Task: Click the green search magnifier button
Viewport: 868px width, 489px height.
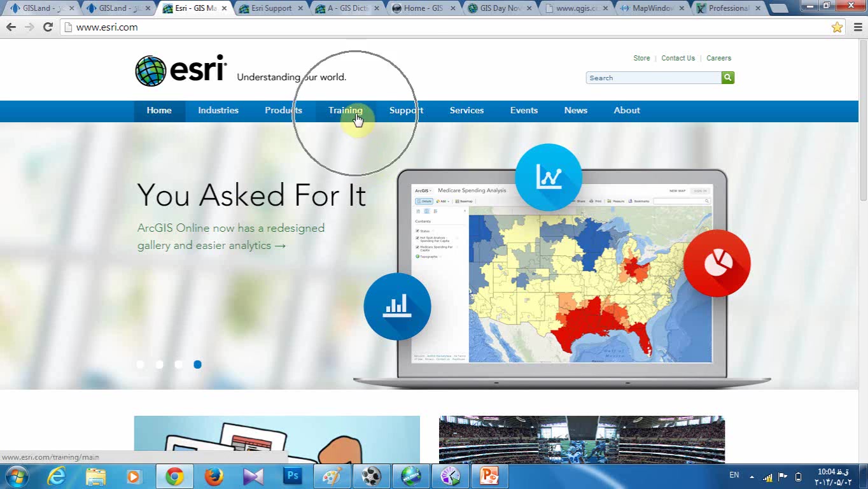Action: point(728,78)
